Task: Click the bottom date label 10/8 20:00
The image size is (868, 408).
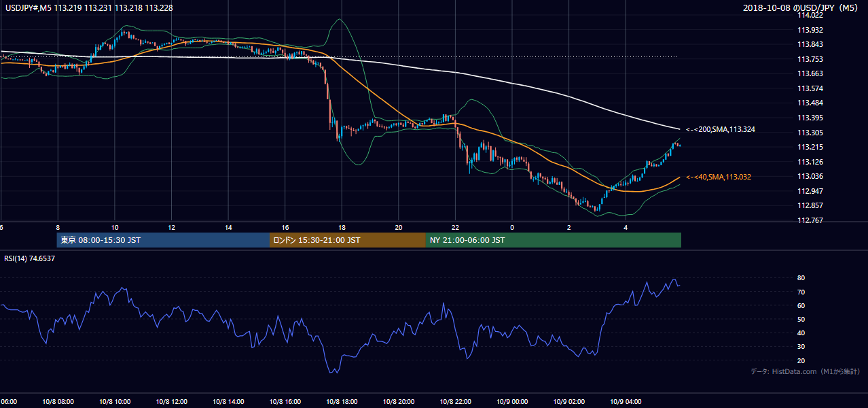Action: point(398,401)
